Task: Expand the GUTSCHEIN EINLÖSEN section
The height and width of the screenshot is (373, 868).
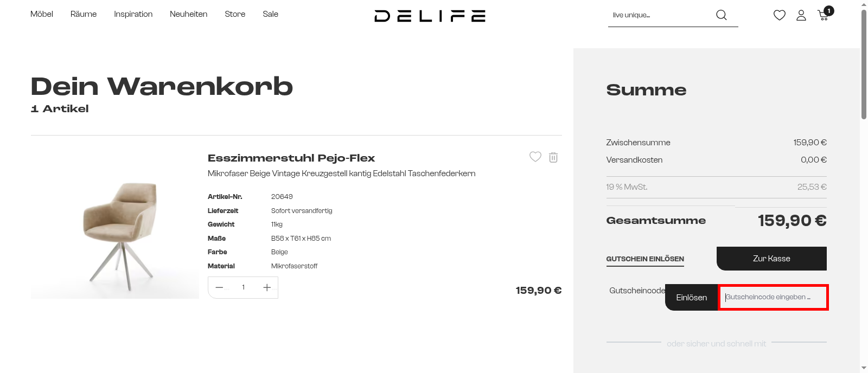Action: [x=644, y=259]
